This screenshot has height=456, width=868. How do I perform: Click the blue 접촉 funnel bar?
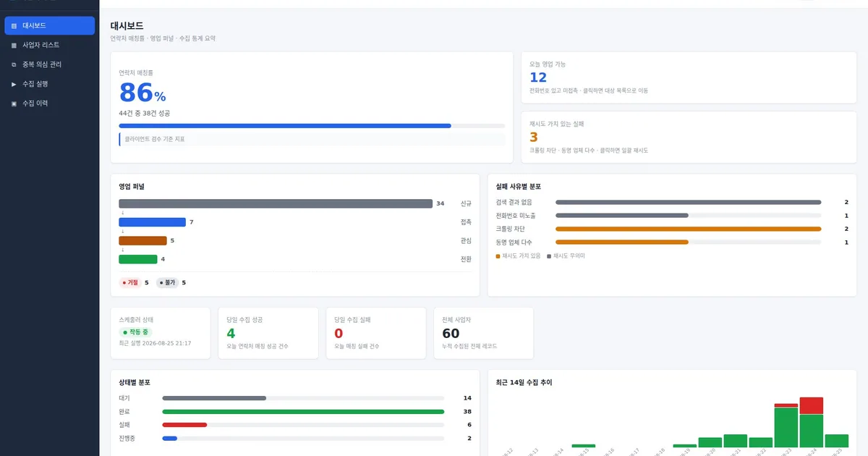tap(152, 222)
